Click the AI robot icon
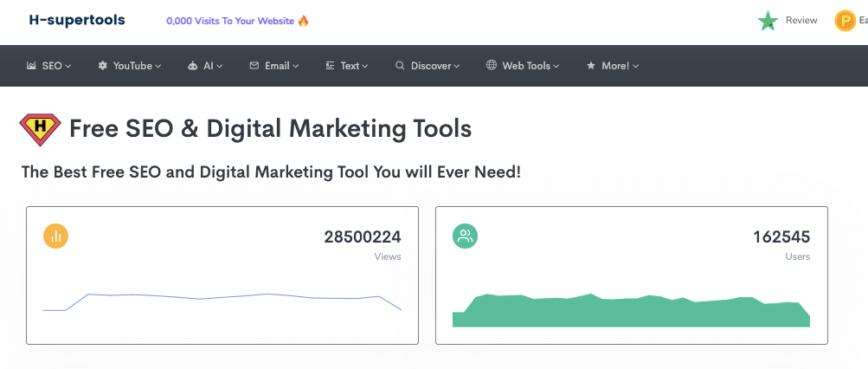The width and height of the screenshot is (868, 369). [x=192, y=66]
